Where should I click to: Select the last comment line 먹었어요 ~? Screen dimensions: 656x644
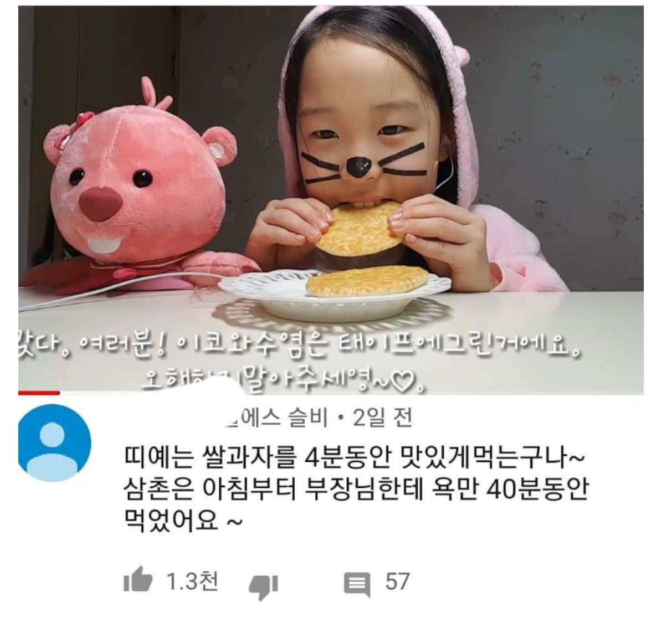click(x=183, y=521)
